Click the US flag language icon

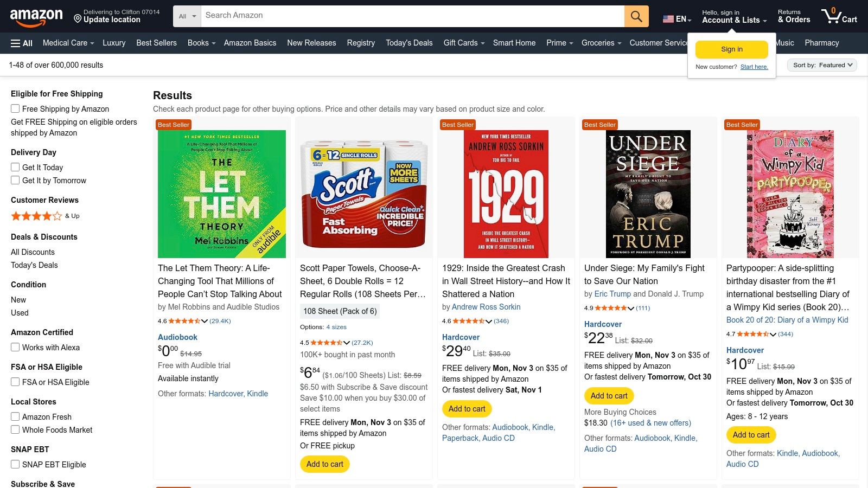[667, 18]
